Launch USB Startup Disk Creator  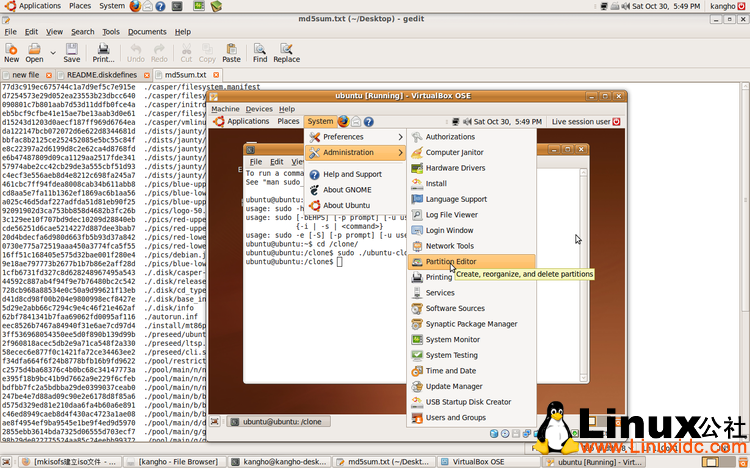tap(472, 402)
